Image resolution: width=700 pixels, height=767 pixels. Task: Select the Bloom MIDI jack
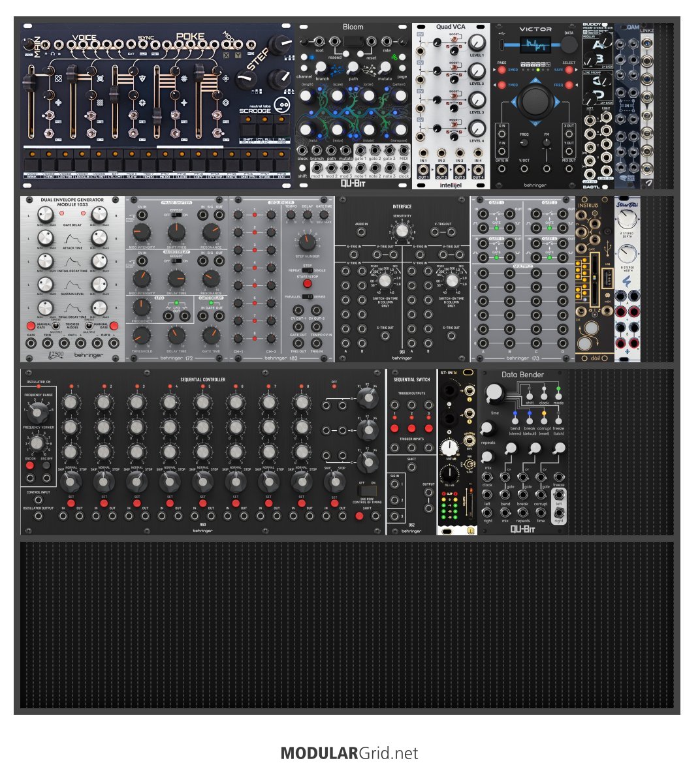coord(404,151)
